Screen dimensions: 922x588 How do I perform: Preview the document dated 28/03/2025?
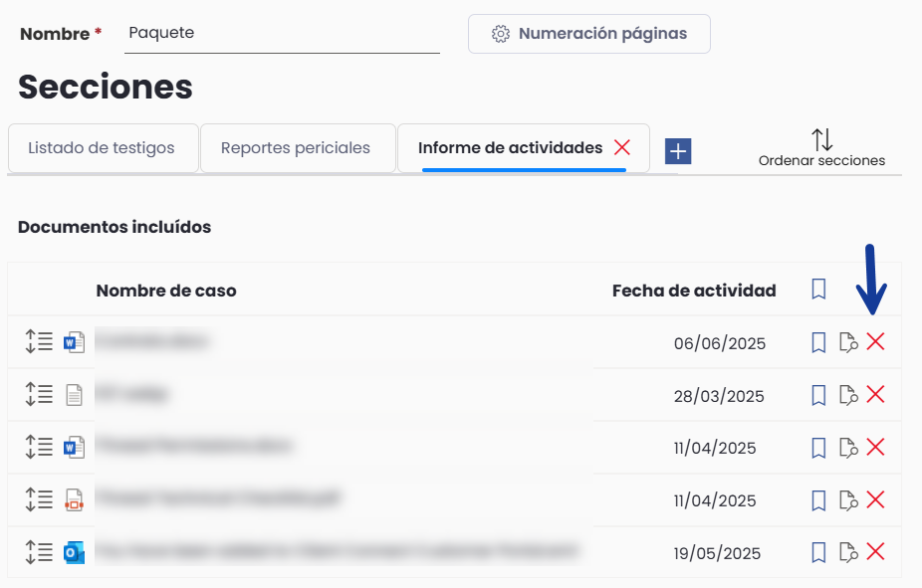[x=848, y=395]
